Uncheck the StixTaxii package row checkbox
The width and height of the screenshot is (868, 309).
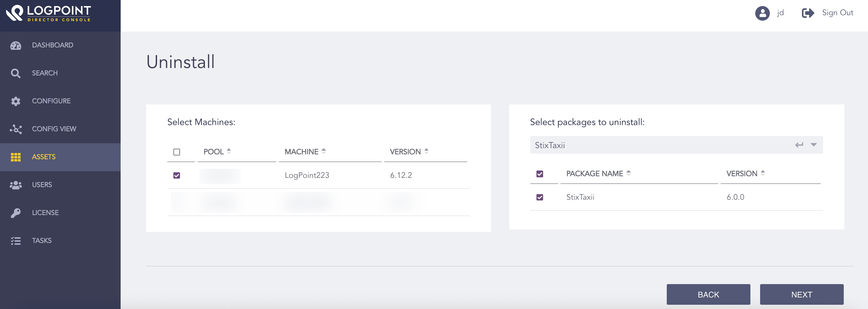click(x=539, y=197)
